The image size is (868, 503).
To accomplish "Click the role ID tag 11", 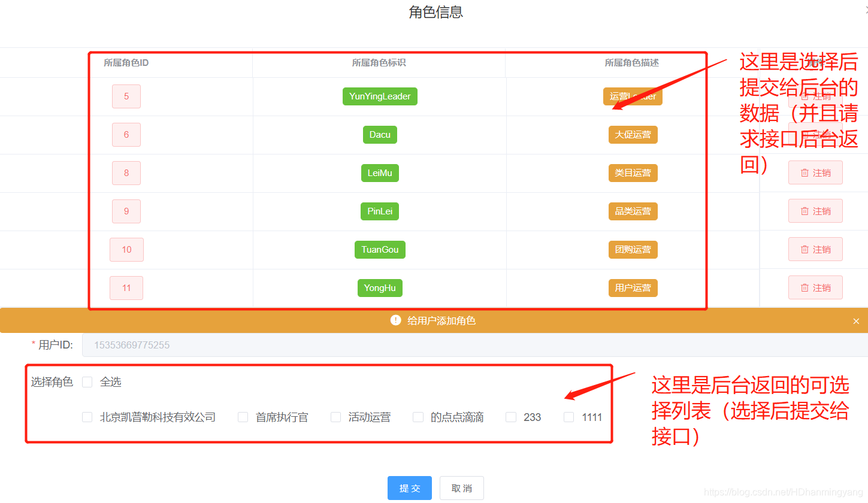I will point(126,288).
